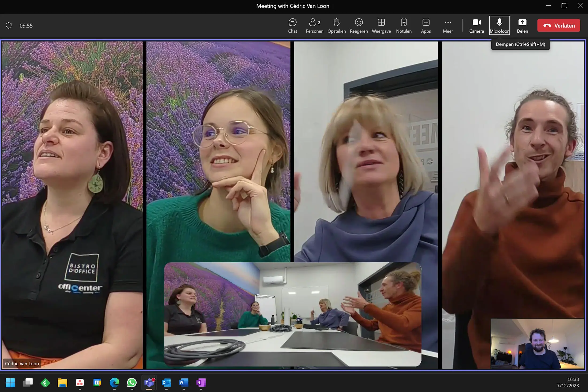Image resolution: width=588 pixels, height=392 pixels.
Task: Switch to Outlook in the taskbar
Action: [166, 383]
